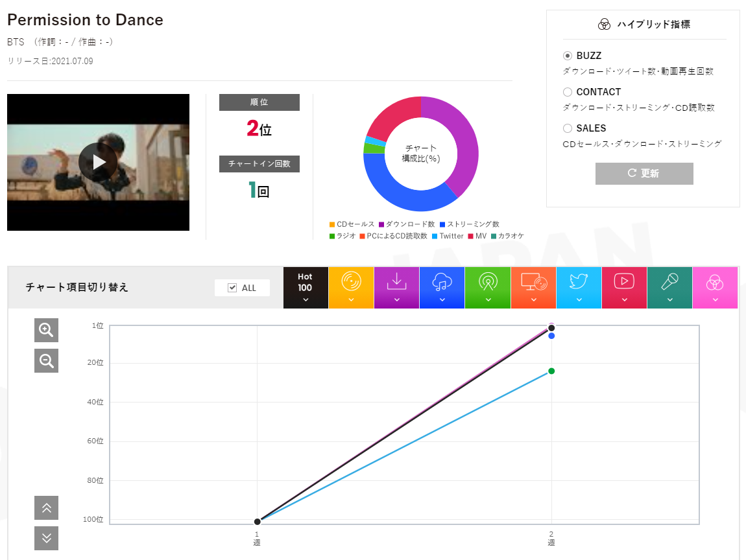Click the Twitter legend entry

448,236
